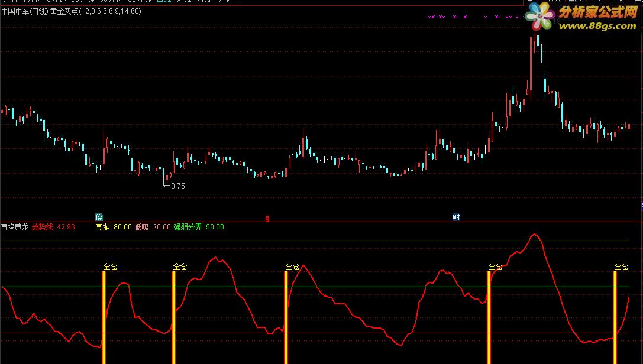
Task: Click the 财 financial info marker icon
Action: click(456, 217)
